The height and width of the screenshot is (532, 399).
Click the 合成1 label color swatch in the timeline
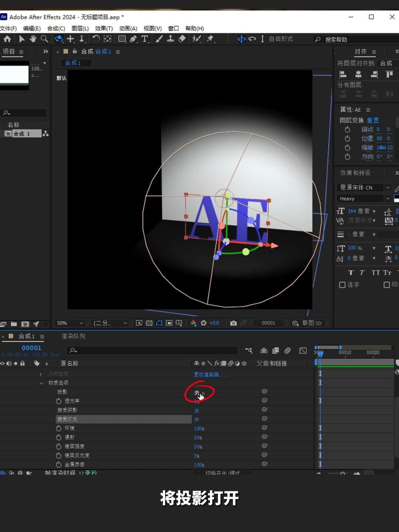click(x=11, y=336)
